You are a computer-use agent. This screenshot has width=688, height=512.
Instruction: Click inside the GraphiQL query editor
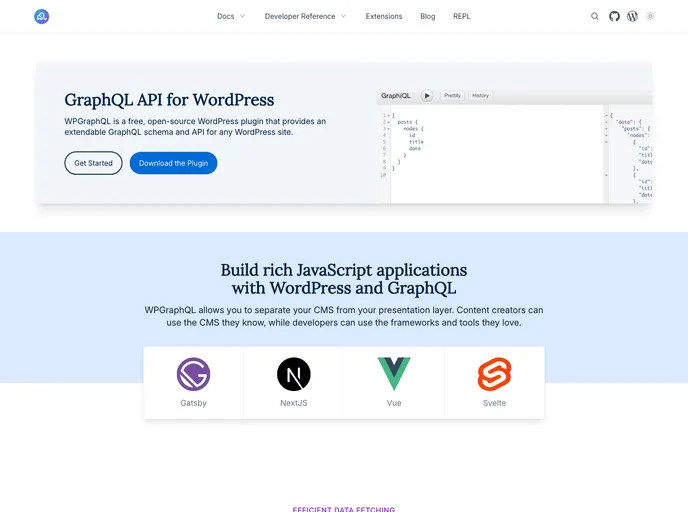click(497, 154)
